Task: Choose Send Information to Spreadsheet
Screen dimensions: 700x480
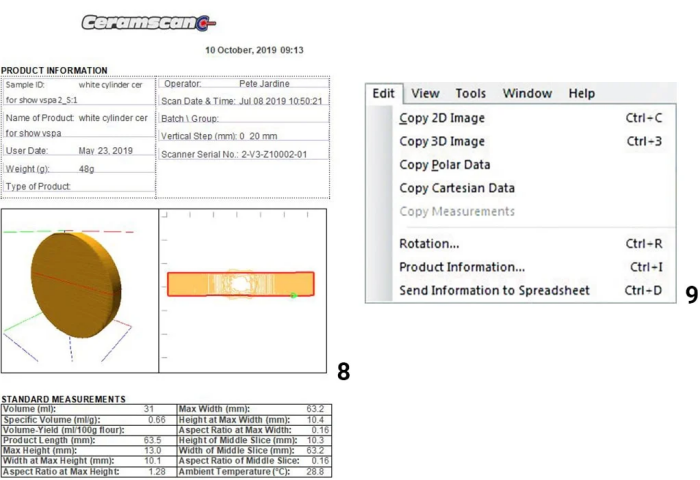Action: pos(494,291)
